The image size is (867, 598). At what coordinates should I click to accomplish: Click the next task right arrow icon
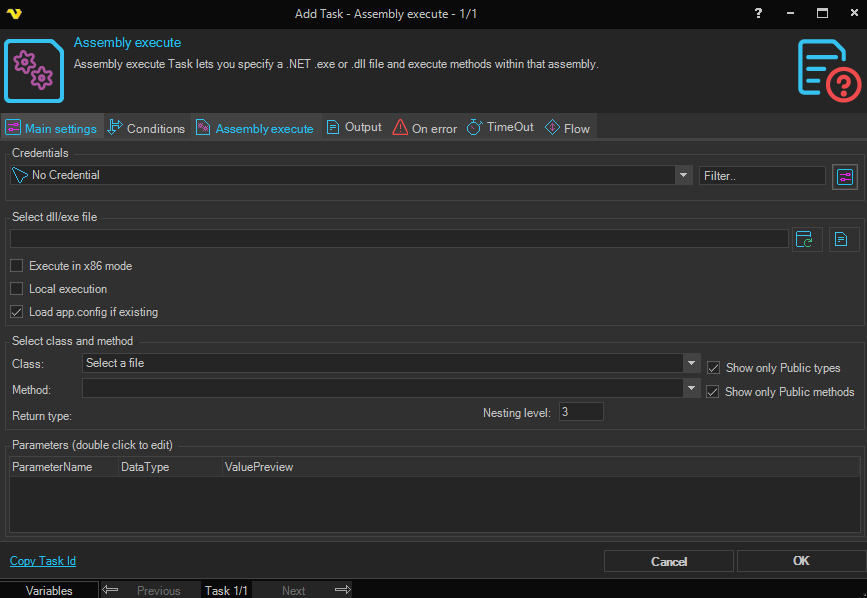tap(342, 590)
